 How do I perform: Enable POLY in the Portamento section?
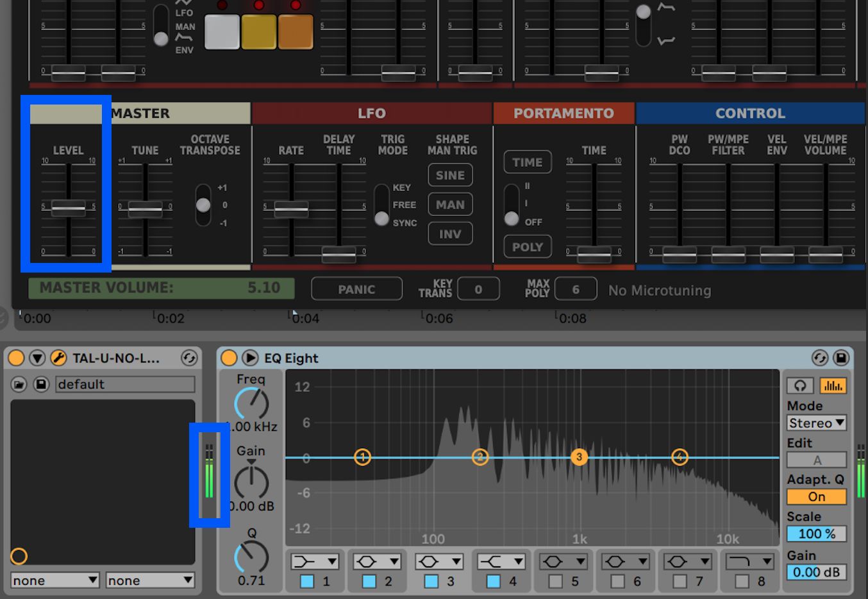[x=527, y=246]
